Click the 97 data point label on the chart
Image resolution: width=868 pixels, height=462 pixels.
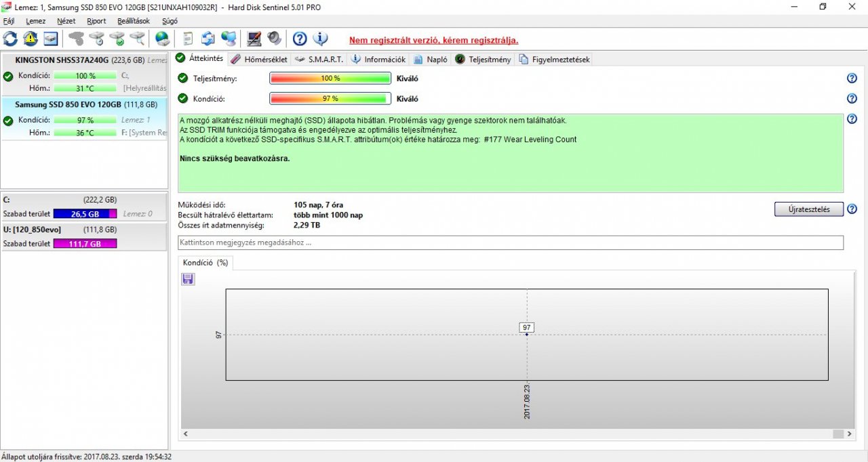point(527,327)
